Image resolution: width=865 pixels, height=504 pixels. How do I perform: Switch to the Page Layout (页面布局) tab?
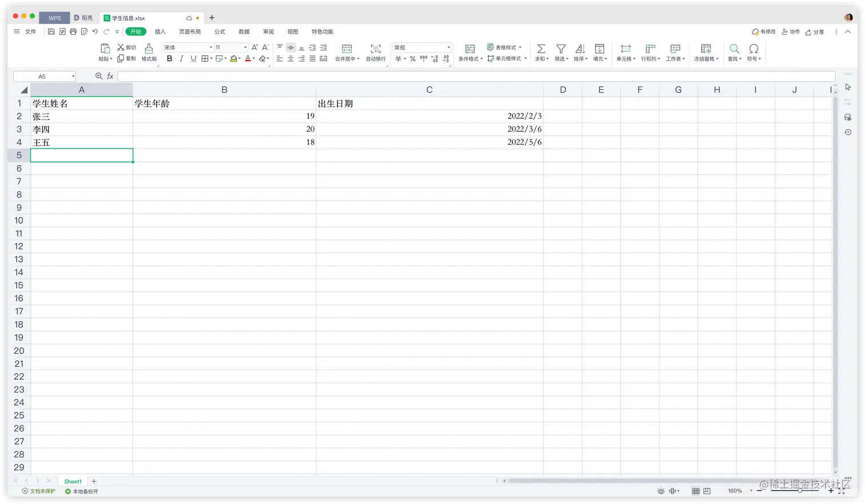(x=190, y=32)
